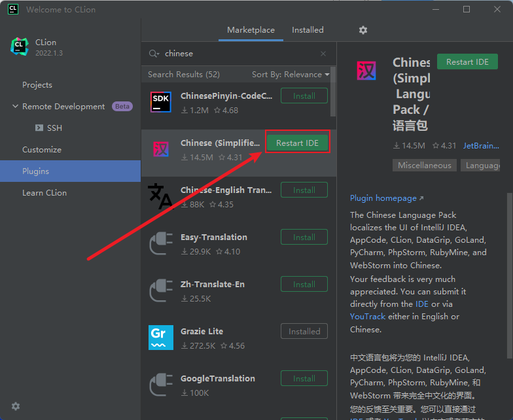Click the Miscellaneous tag
Screen dimensions: 513x420
click(x=424, y=165)
